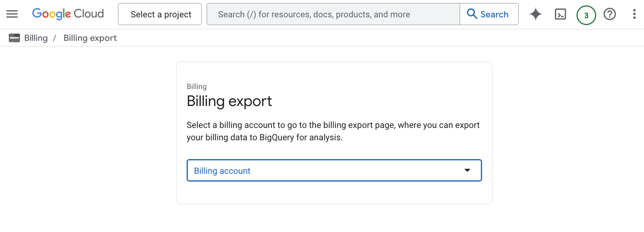This screenshot has height=232, width=644.
Task: Select the Billing export breadcrumb item
Action: [90, 38]
